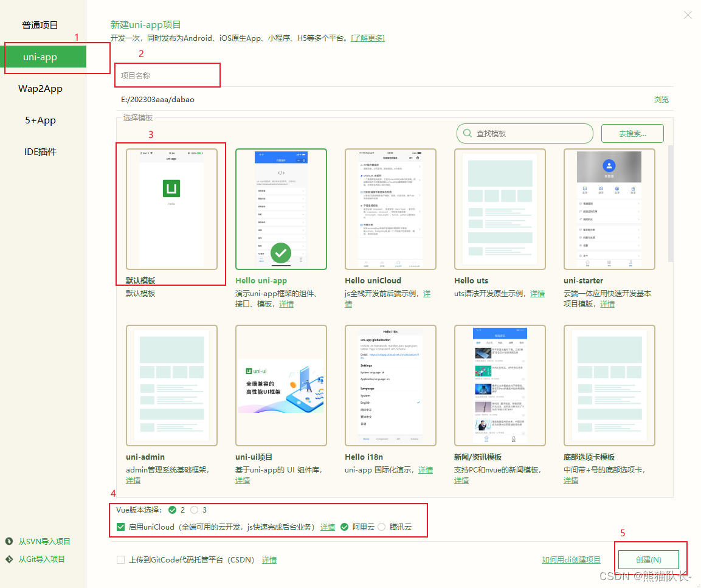This screenshot has height=588, width=701.
Task: Click the Git import icon
Action: [9, 559]
